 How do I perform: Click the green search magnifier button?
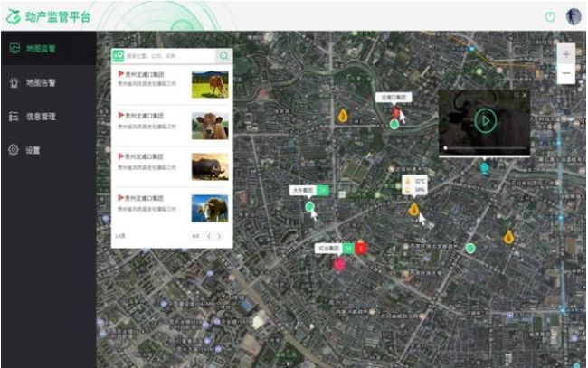tap(223, 56)
